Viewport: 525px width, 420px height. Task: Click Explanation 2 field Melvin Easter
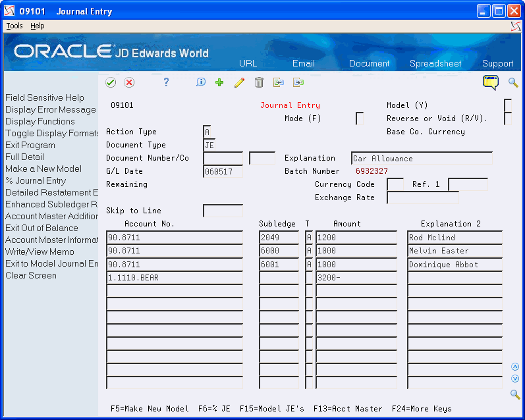[x=455, y=251]
